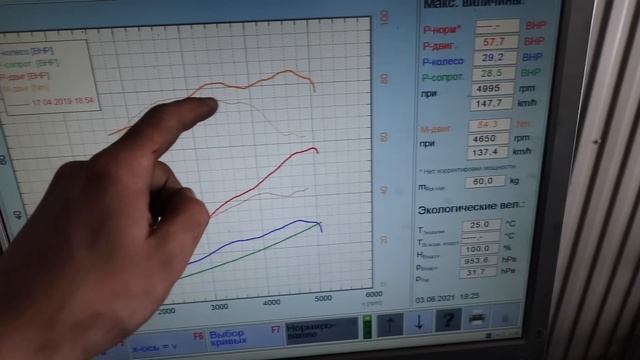This screenshot has width=640, height=360.
Task: Click the 4995 rpm value field
Action: [492, 89]
